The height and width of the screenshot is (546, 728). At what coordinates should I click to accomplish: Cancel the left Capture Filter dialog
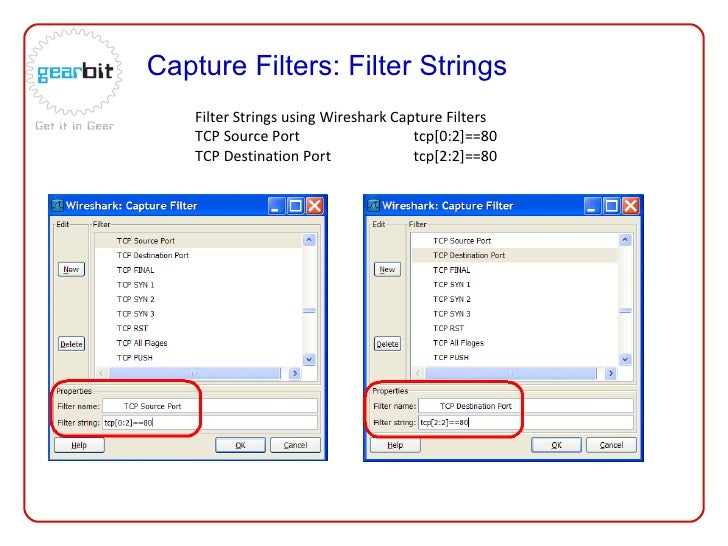pyautogui.click(x=295, y=445)
